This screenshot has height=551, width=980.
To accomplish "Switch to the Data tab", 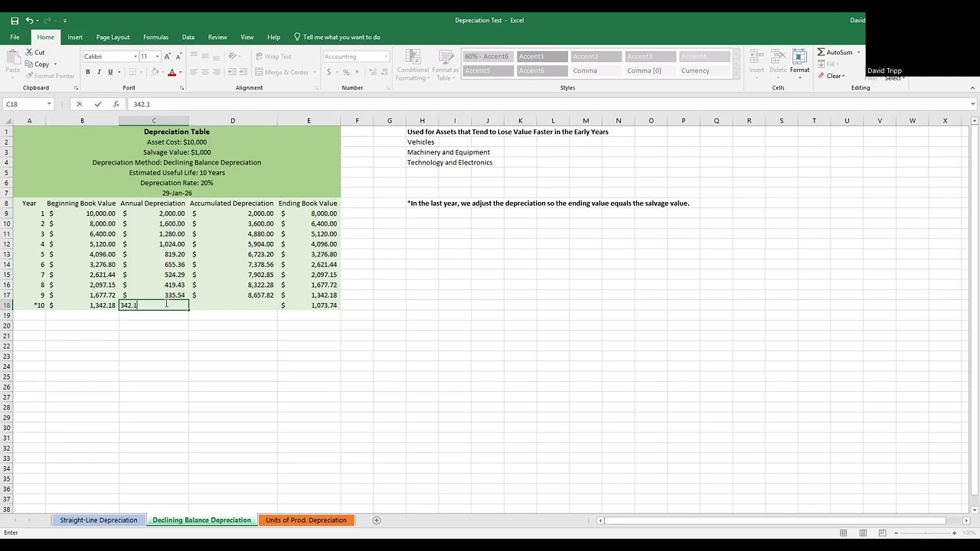I will point(188,37).
